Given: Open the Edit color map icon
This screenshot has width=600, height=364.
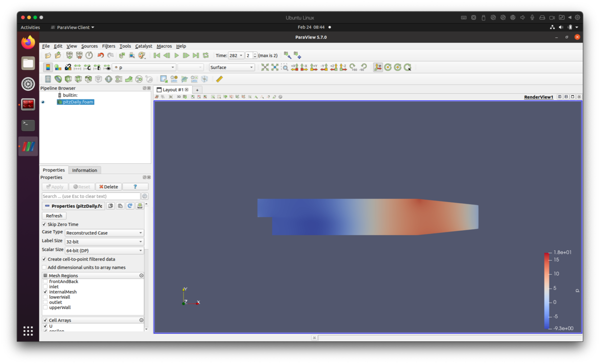Looking at the screenshot, I should tap(58, 67).
